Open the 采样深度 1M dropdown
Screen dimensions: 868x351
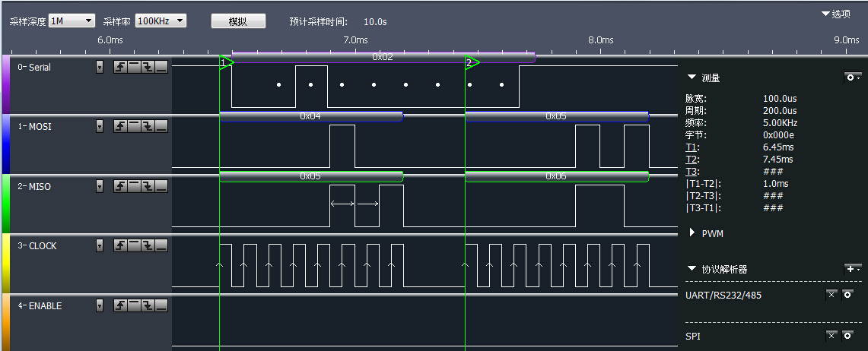coord(72,21)
